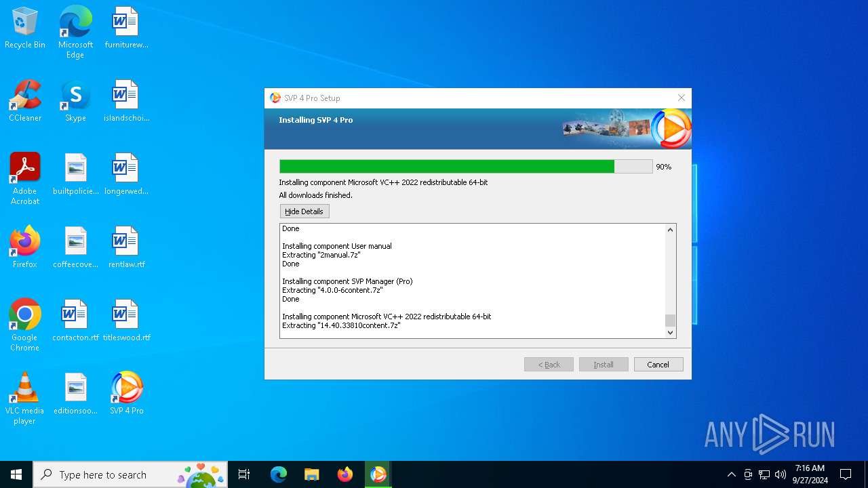The width and height of the screenshot is (868, 488).
Task: Show hidden system tray icons
Action: (731, 474)
